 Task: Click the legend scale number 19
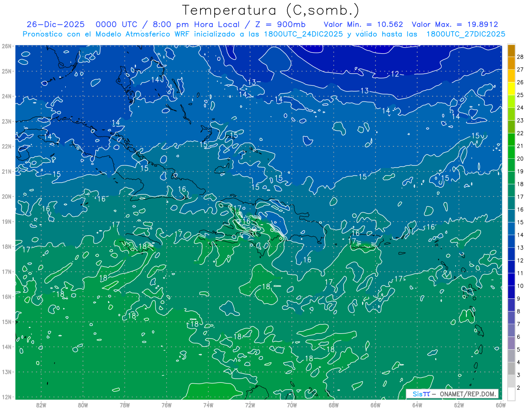[x=520, y=171]
